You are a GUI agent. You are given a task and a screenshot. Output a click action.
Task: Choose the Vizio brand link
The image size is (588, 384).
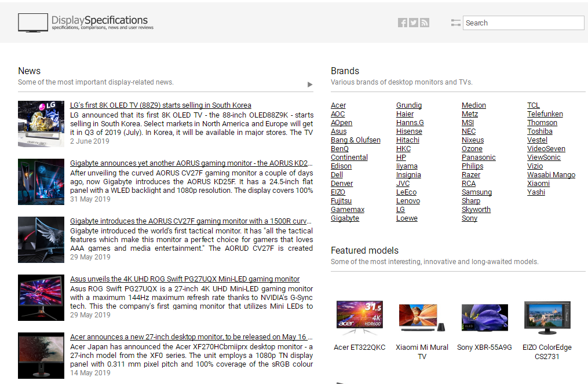[535, 166]
